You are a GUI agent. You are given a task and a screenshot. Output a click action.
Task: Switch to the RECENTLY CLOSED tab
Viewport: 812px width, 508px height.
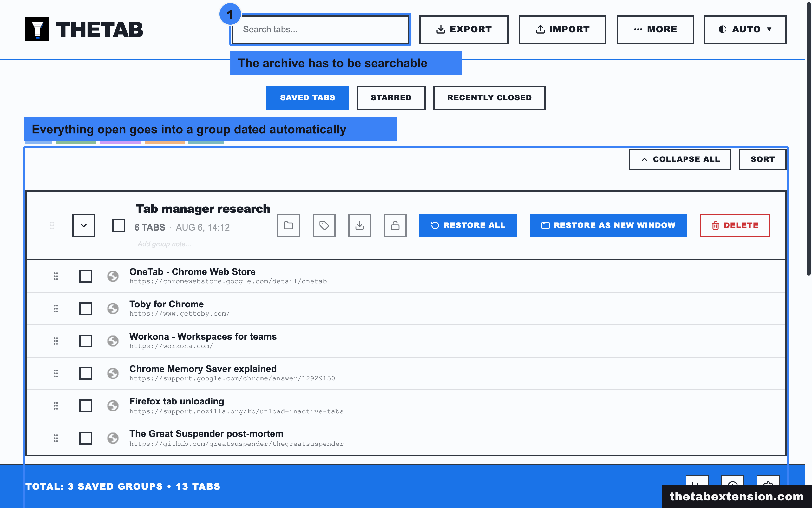489,98
